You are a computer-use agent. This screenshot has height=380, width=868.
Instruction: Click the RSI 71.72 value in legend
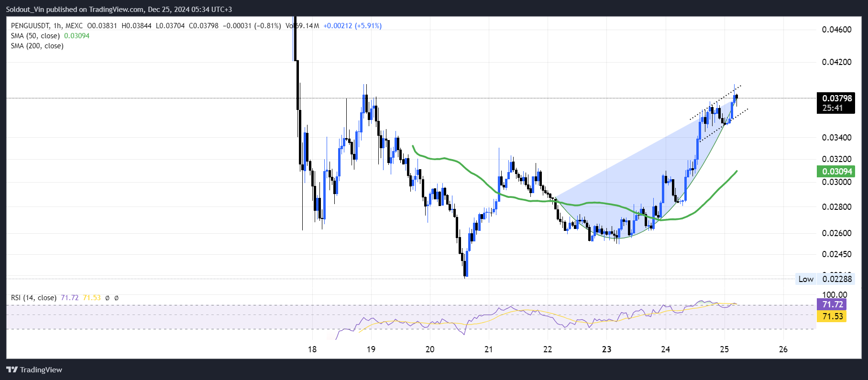(x=69, y=298)
